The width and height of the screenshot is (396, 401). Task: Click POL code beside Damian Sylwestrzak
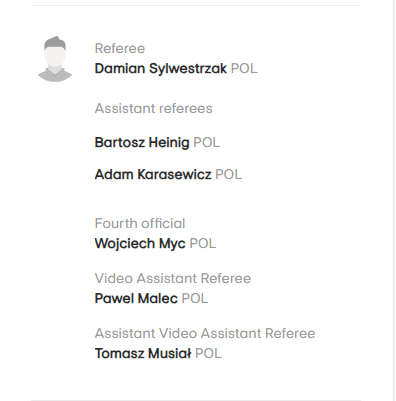click(x=244, y=69)
